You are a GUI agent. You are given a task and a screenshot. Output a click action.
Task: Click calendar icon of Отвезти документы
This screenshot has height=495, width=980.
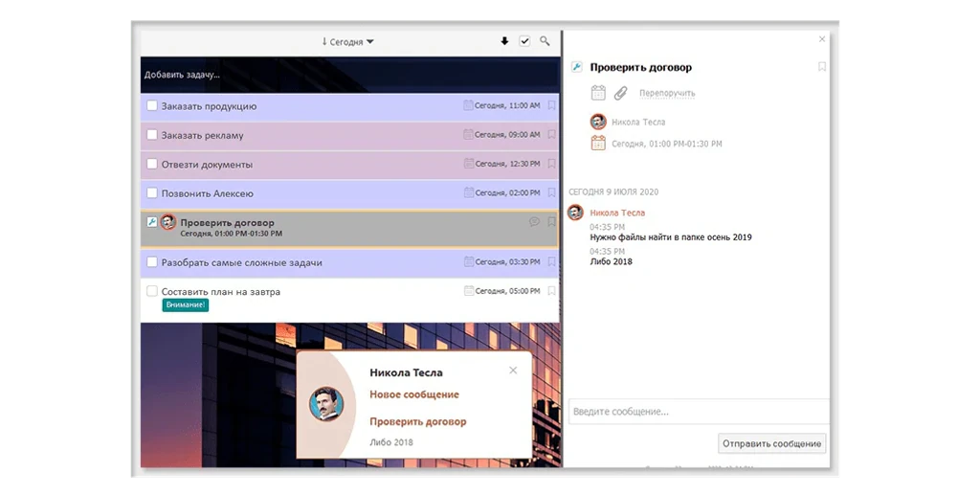coord(468,163)
